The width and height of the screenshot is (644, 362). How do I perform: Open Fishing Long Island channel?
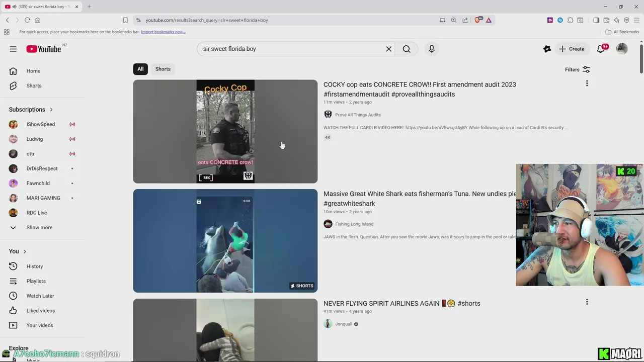(354, 224)
